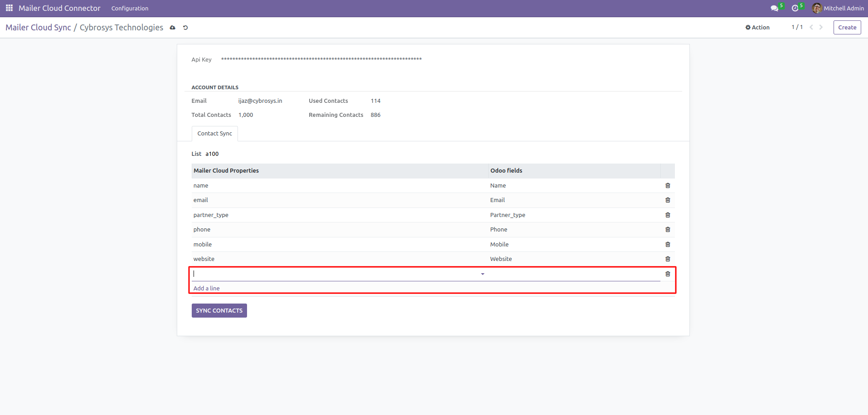Delete the empty new mapping row
Image resolution: width=868 pixels, height=415 pixels.
coord(668,274)
